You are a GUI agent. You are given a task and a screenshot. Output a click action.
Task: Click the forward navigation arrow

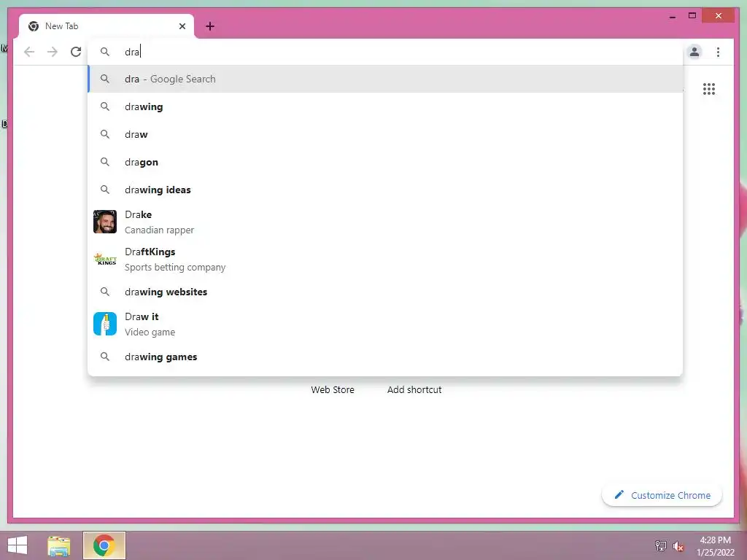(x=53, y=52)
